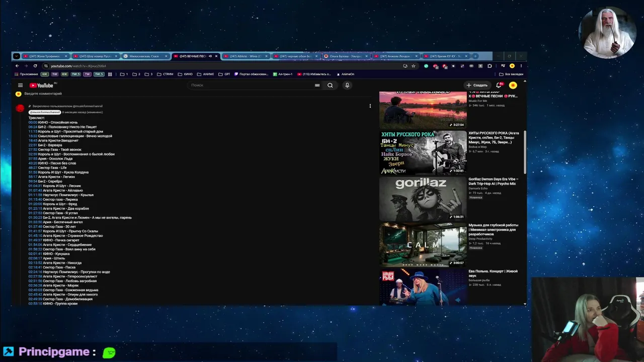Jump to timestamp 06:24 Полковнику Никто Не Пишет

tap(33, 127)
